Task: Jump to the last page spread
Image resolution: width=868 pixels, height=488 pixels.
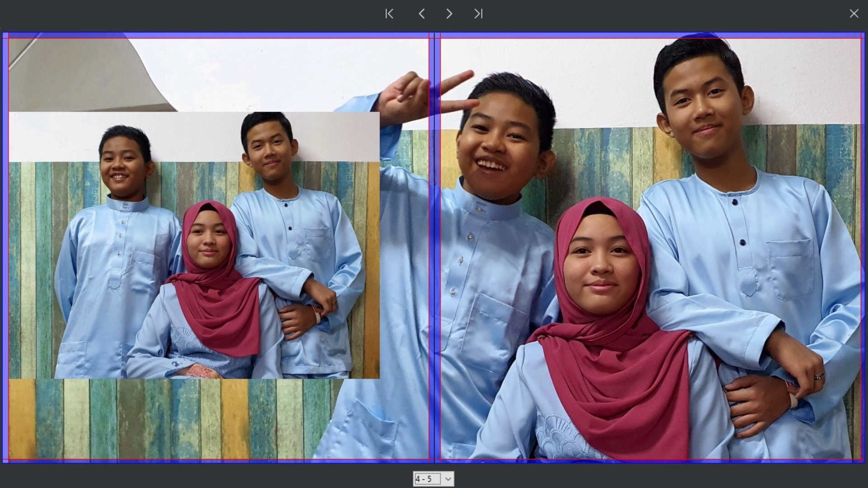Action: click(x=478, y=14)
